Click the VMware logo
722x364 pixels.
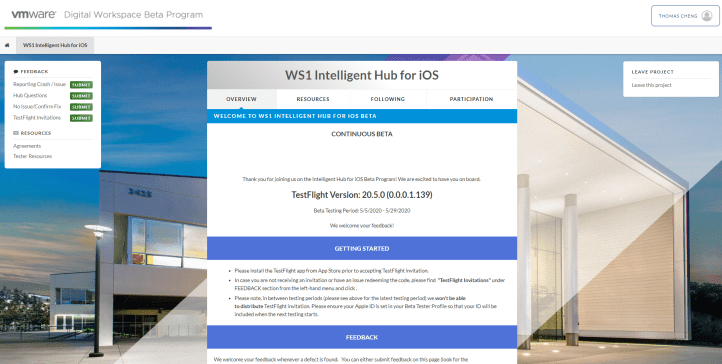[x=34, y=14]
